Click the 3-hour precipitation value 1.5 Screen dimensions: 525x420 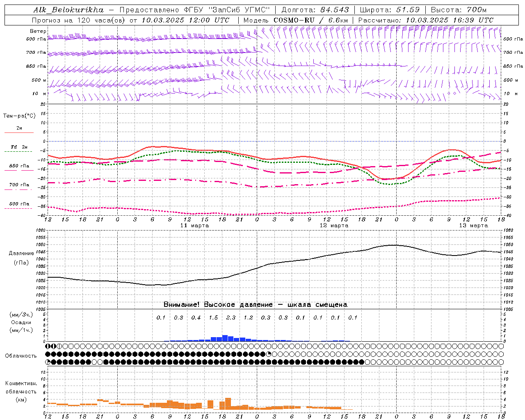pyautogui.click(x=213, y=317)
